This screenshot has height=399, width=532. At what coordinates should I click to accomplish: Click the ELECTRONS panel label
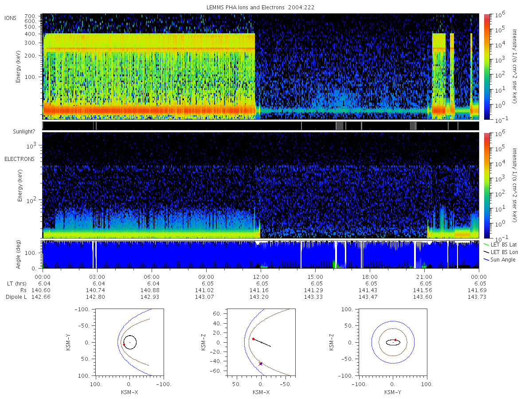[20, 159]
